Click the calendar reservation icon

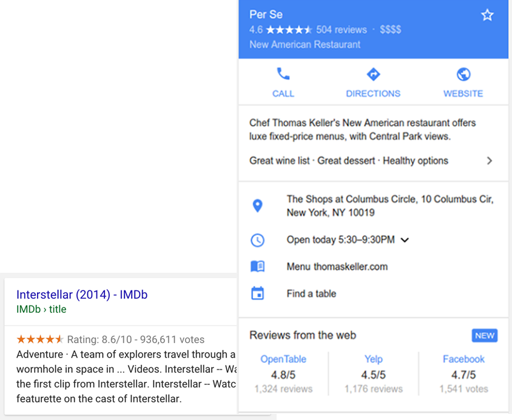click(257, 293)
